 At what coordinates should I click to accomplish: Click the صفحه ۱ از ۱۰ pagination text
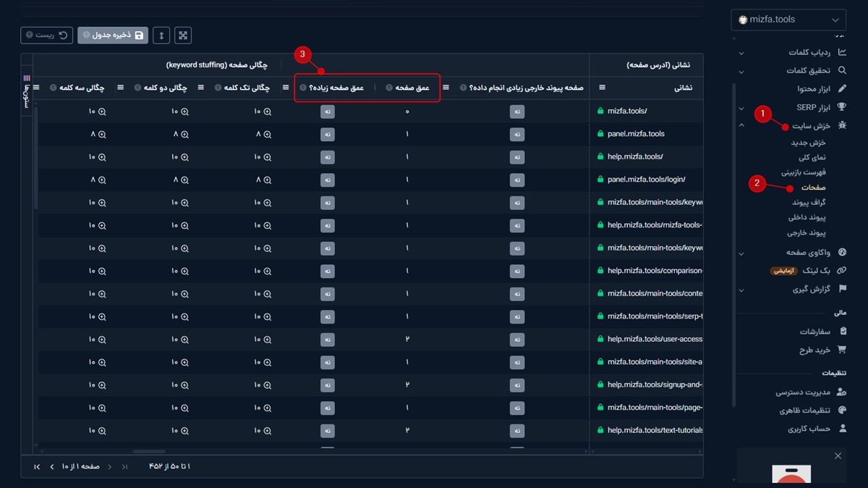(81, 467)
